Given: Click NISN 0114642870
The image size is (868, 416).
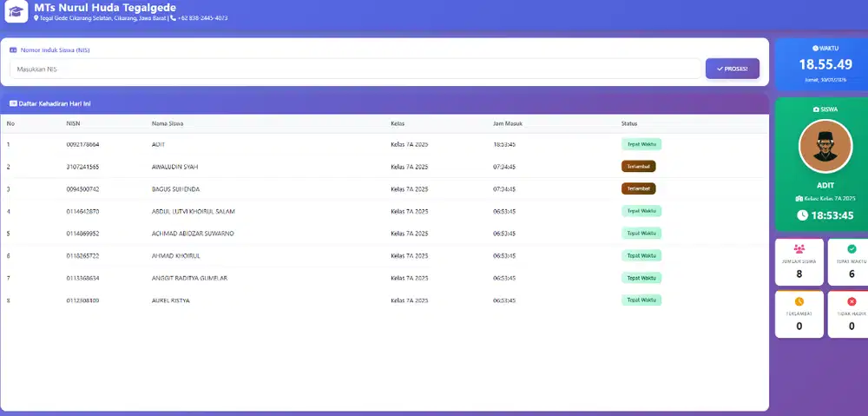Looking at the screenshot, I should point(83,212).
